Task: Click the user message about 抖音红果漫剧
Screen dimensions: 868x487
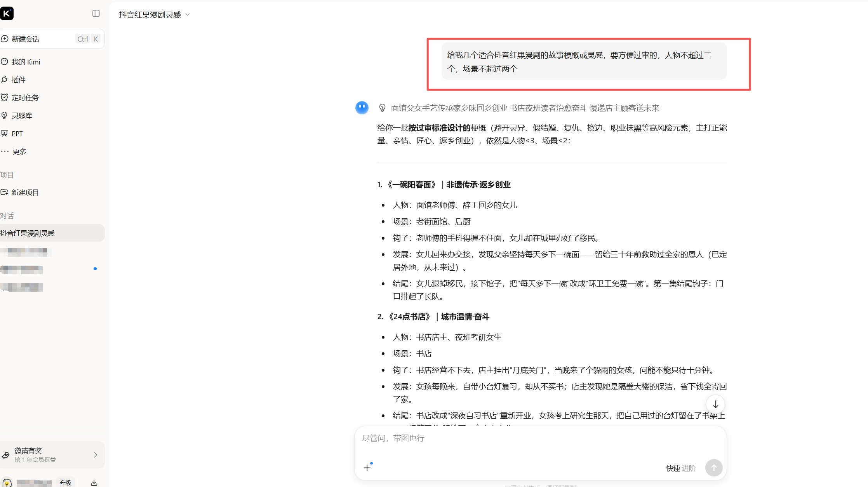Action: pyautogui.click(x=584, y=61)
